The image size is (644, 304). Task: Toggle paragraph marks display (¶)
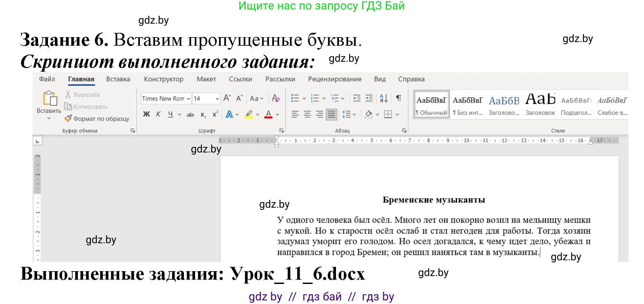click(x=399, y=98)
